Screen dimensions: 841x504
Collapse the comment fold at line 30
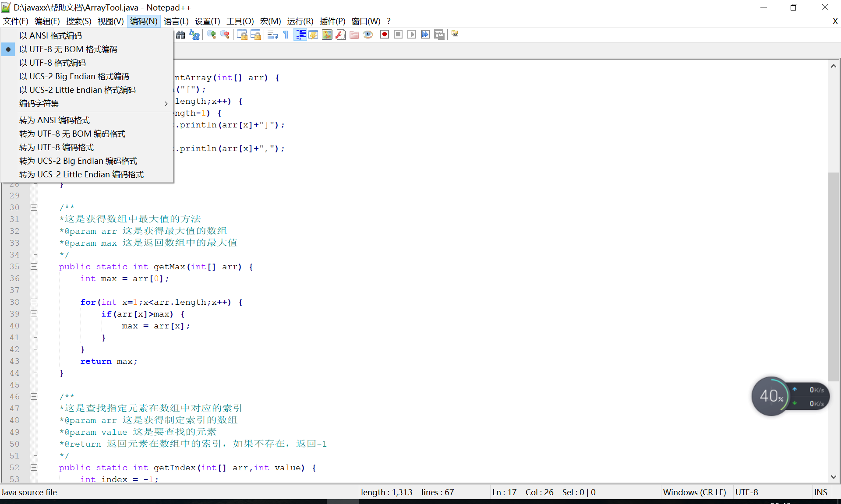click(34, 208)
